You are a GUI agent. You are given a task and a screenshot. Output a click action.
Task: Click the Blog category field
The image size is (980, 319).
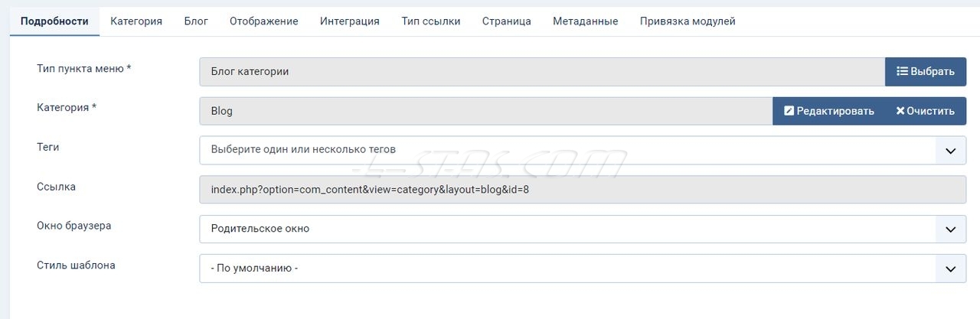tap(486, 111)
